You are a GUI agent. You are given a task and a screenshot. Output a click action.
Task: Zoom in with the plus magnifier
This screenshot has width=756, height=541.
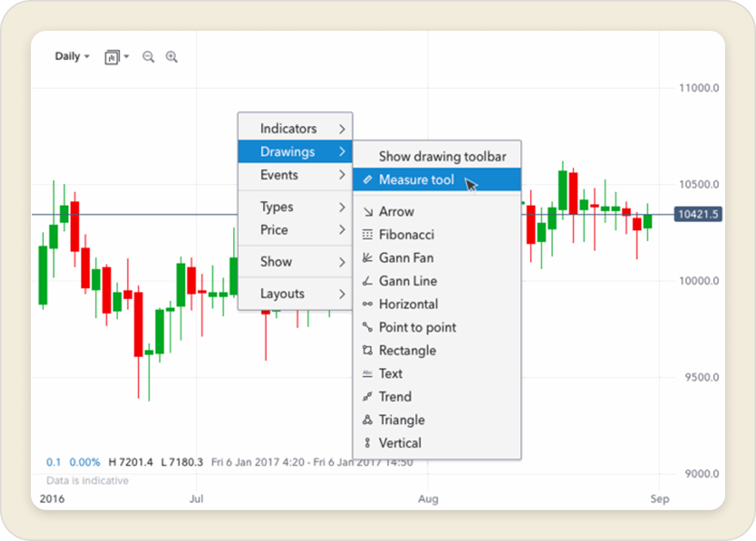click(x=171, y=57)
